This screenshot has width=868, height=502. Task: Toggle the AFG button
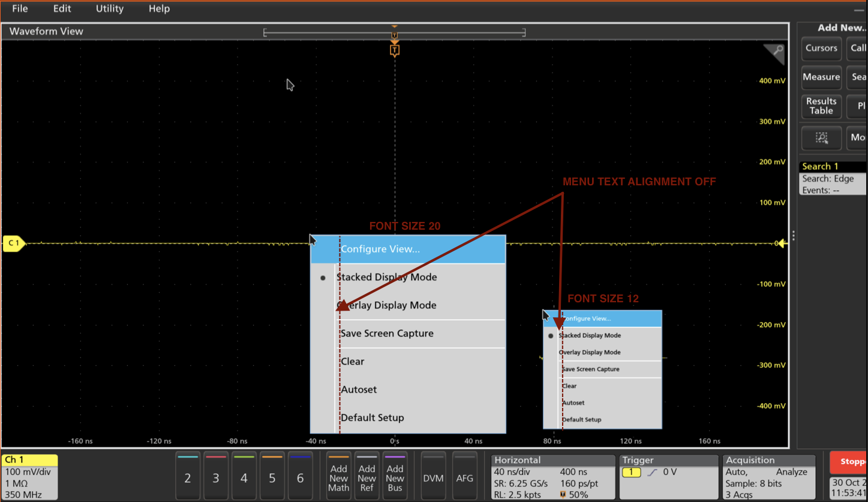click(x=465, y=477)
